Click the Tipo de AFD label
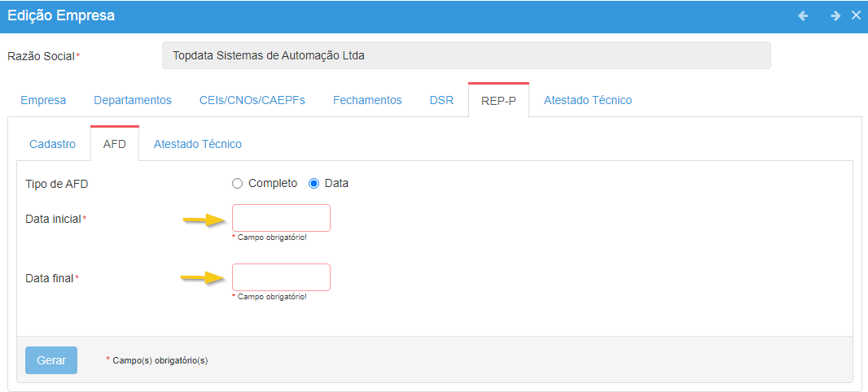The image size is (868, 392). (x=57, y=184)
